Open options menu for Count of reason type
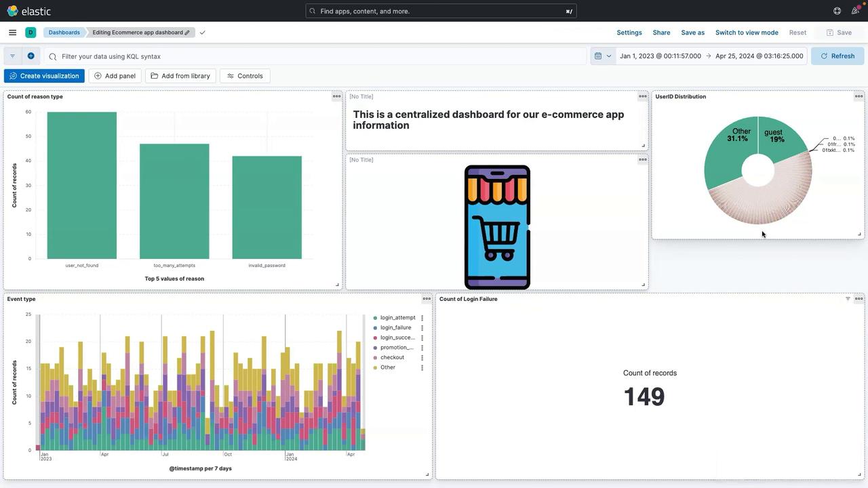The image size is (868, 488). pos(336,96)
